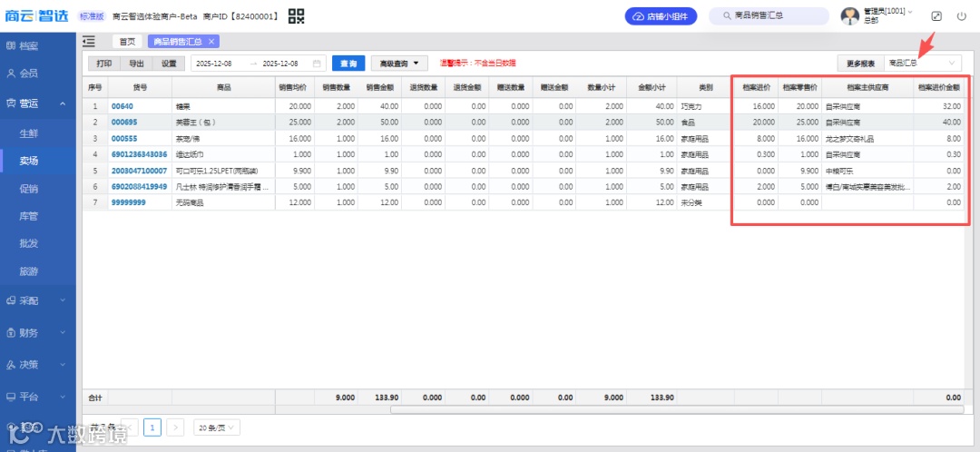980x452 pixels.
Task: Switch to the 商品销售汇总 tab
Action: click(178, 42)
